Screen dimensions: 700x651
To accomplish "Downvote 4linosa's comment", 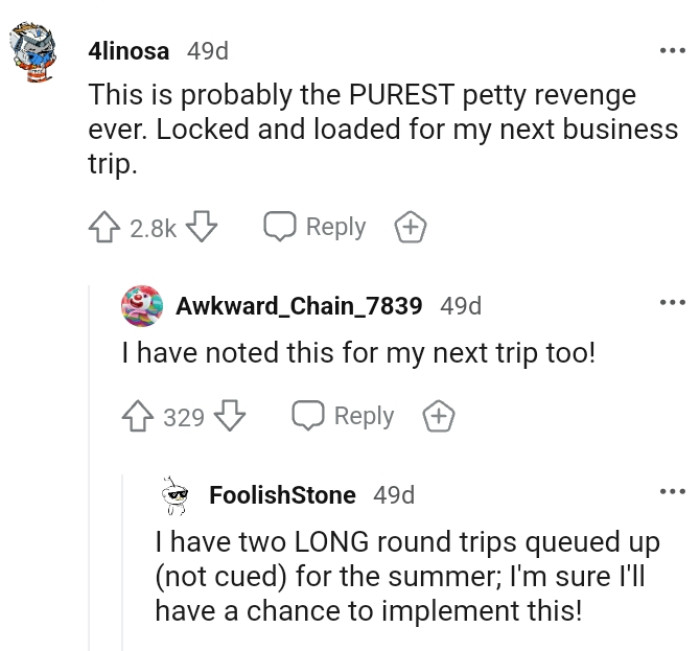I will coord(203,228).
